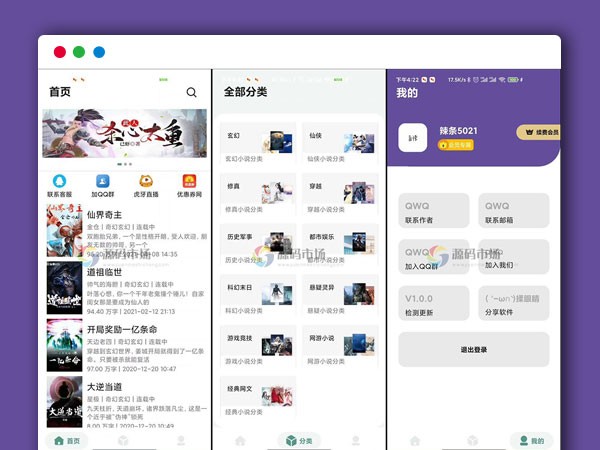Select the highlighted 我的 bottom tab
The width and height of the screenshot is (600, 450).
(x=531, y=440)
